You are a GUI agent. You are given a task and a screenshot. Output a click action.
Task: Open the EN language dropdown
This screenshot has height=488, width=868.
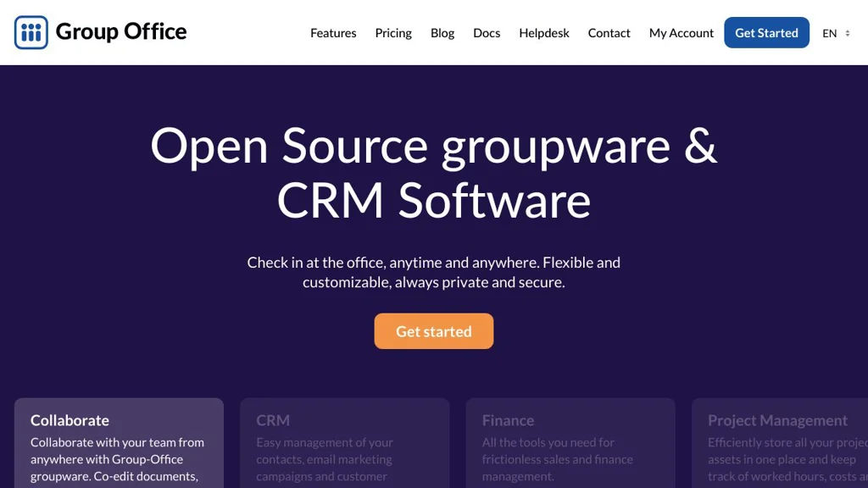(x=836, y=33)
